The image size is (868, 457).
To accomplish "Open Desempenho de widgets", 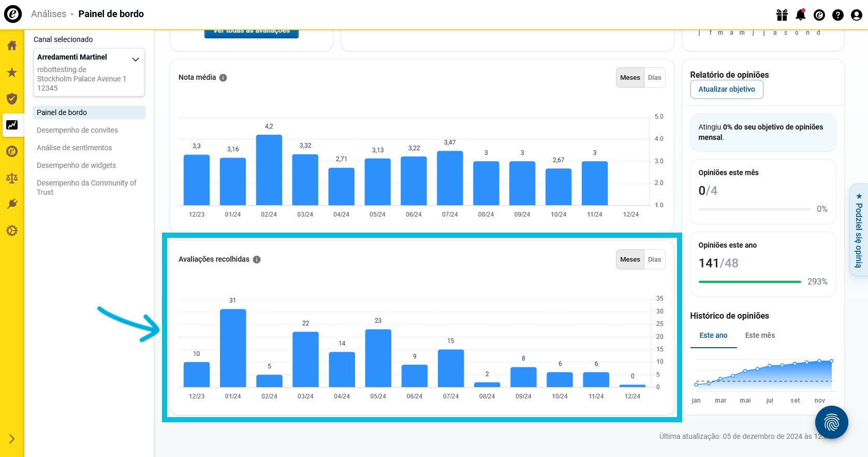I will point(76,165).
